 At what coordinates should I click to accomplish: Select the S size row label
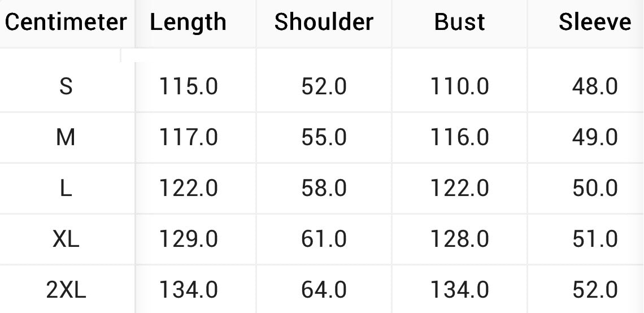(66, 87)
